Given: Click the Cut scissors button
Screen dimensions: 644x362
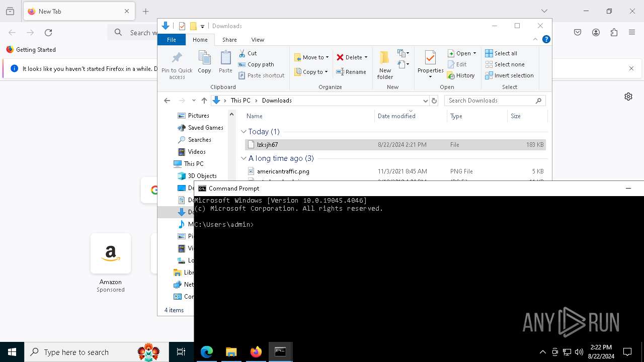Looking at the screenshot, I should pos(248,53).
